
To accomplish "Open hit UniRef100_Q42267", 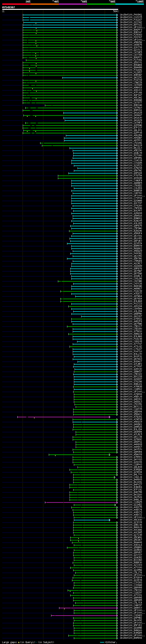I will click(131, 316).
